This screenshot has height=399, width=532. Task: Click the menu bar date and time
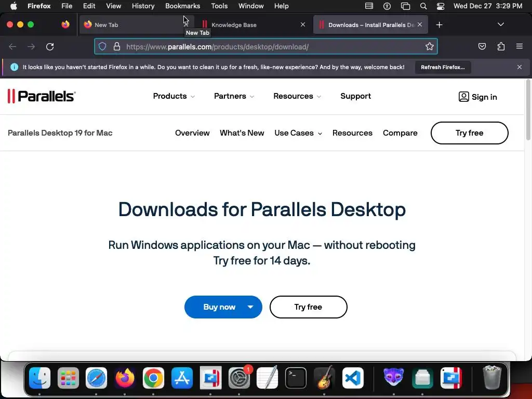click(x=488, y=6)
